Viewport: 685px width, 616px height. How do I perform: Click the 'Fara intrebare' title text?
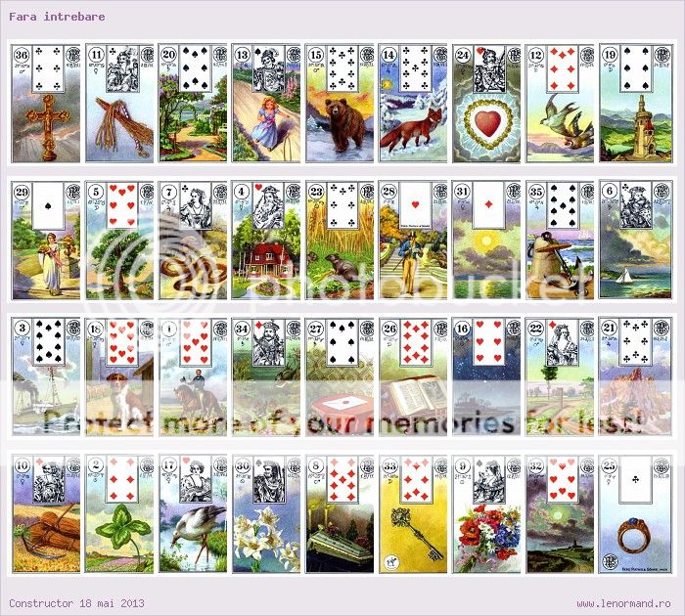pyautogui.click(x=57, y=17)
